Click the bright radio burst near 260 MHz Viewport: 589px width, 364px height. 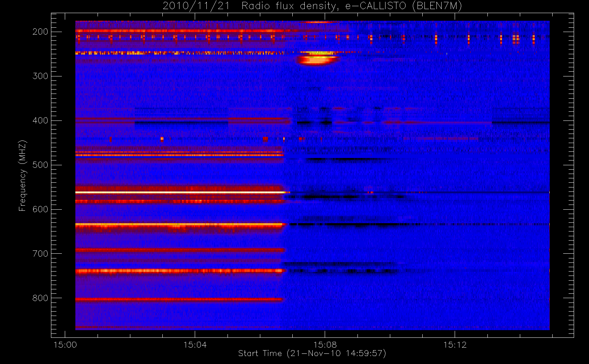[x=317, y=59]
